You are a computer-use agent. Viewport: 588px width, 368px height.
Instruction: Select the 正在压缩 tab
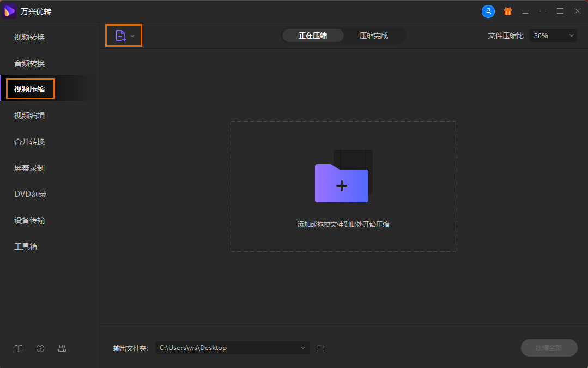tap(313, 35)
